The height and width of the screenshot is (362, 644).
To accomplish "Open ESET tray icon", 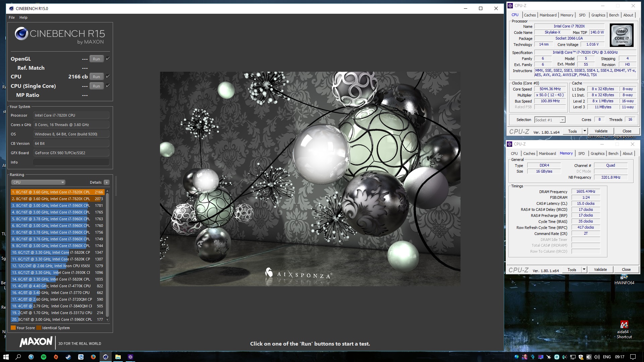I will (x=557, y=357).
